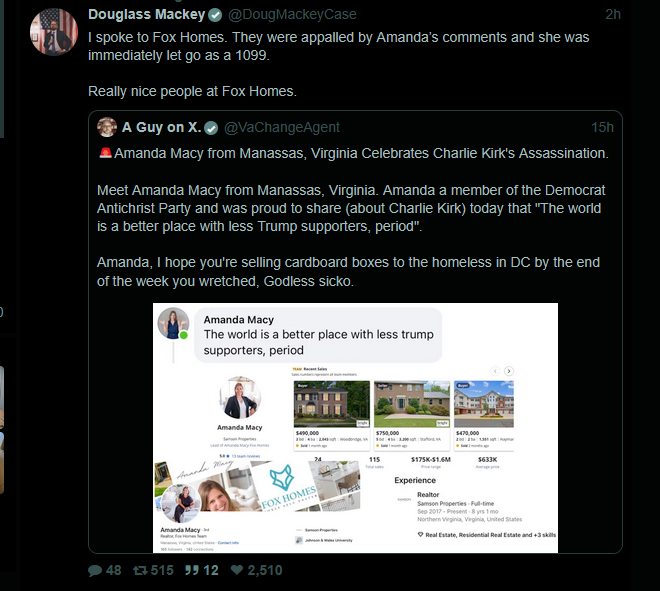
Task: Click the previous arrow in the Recent Sales carousel
Action: pos(495,371)
